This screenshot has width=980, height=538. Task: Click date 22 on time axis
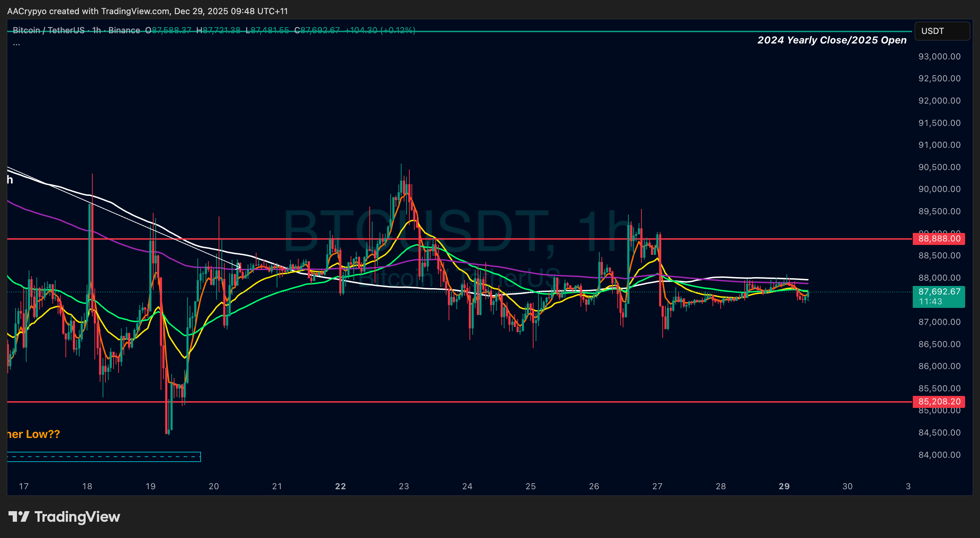(x=340, y=486)
